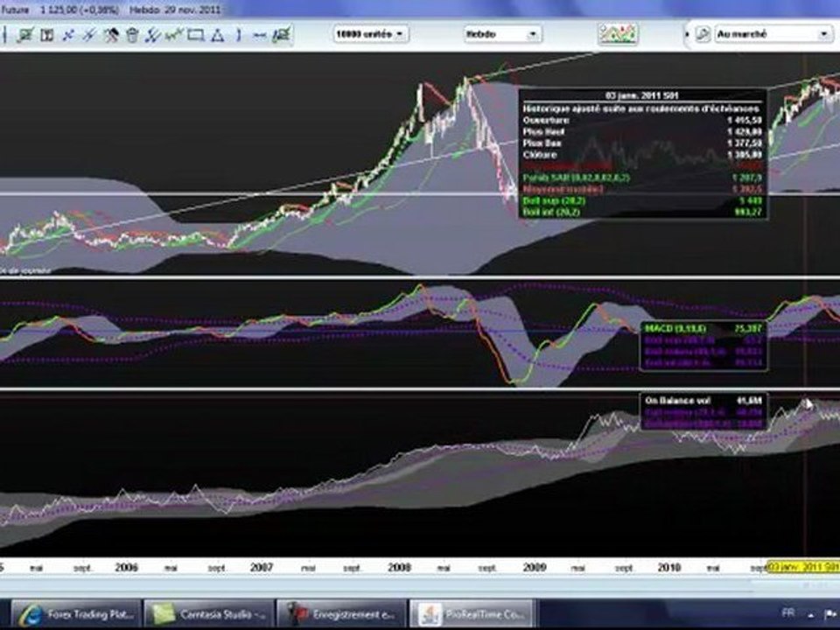Screen dimensions: 840x630
Task: Switch to Camtasia Studio taskbar window
Action: 208,614
